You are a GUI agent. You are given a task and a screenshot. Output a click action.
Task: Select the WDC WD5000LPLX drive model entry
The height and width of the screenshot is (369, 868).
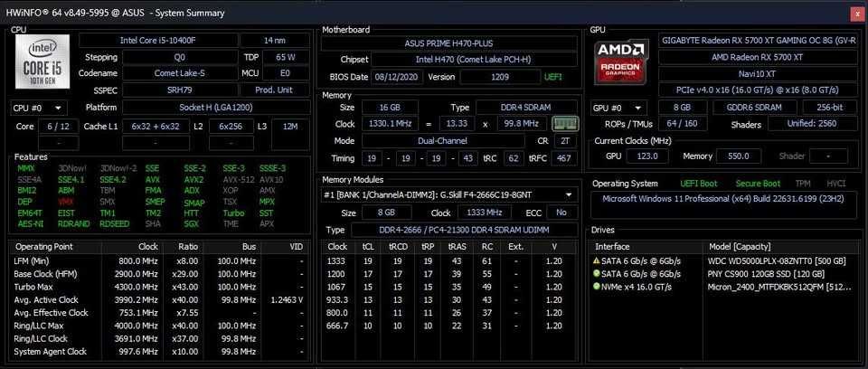[778, 260]
